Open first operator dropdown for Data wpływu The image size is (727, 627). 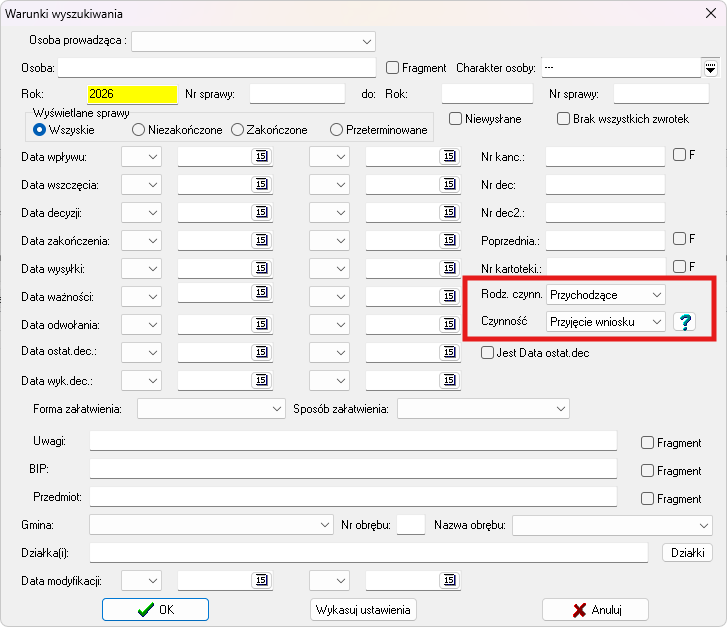pos(141,157)
